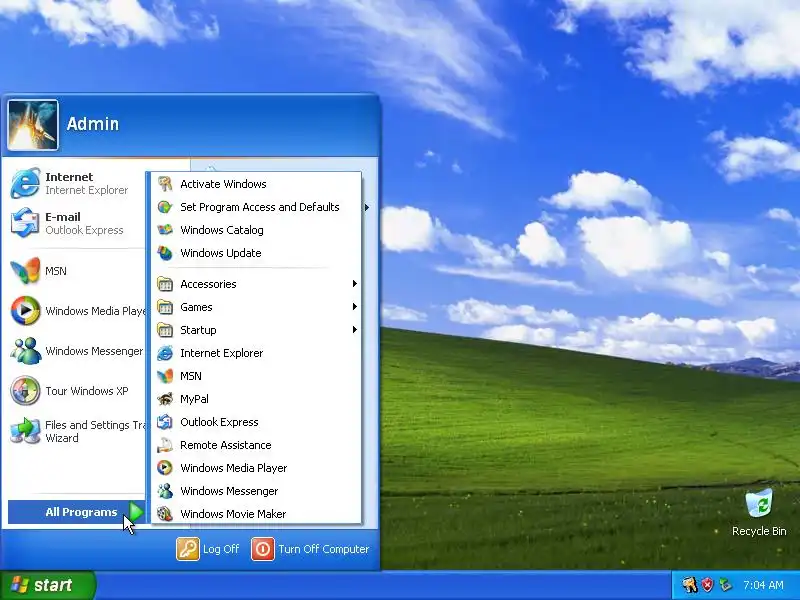The width and height of the screenshot is (800, 600).
Task: Expand the Games submenu arrow
Action: pos(355,307)
